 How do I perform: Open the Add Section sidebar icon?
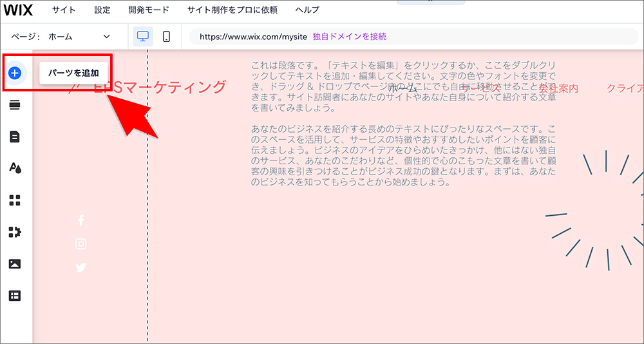coord(15,106)
